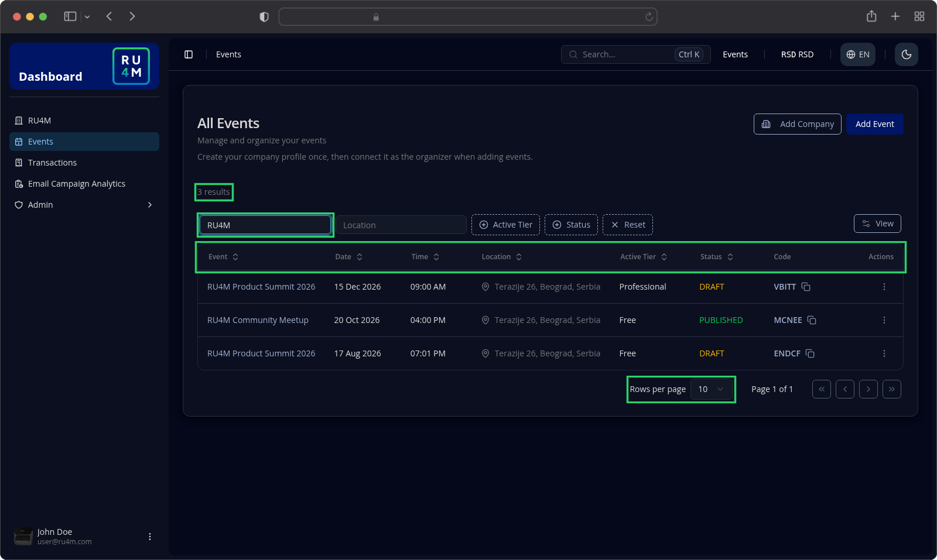Screen dimensions: 937x560
Task: Sort the table by Active Tier column
Action: (644, 257)
